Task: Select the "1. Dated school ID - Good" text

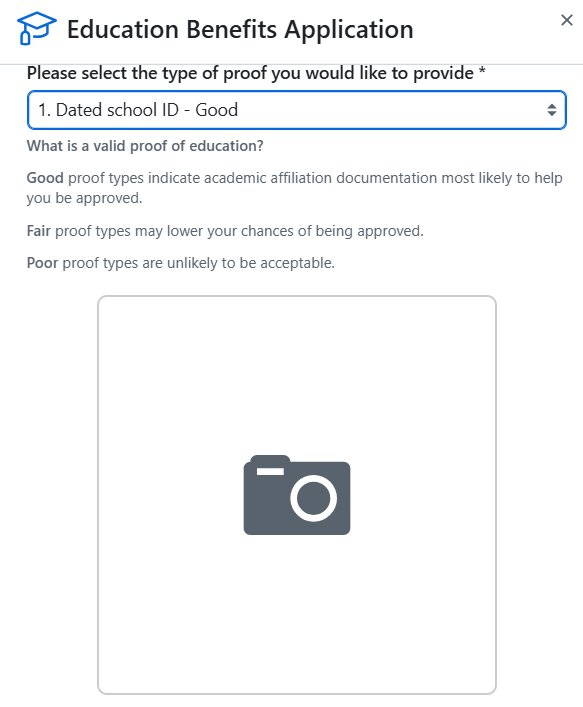Action: [138, 110]
